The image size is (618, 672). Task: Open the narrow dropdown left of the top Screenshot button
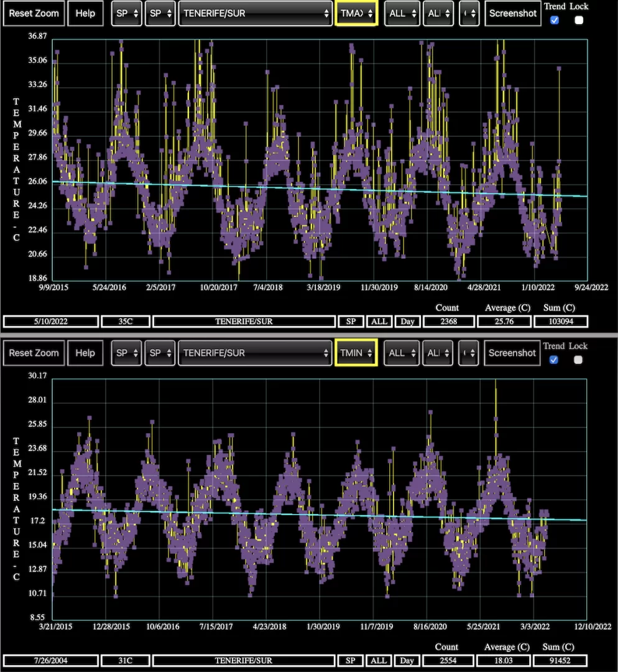pos(469,13)
